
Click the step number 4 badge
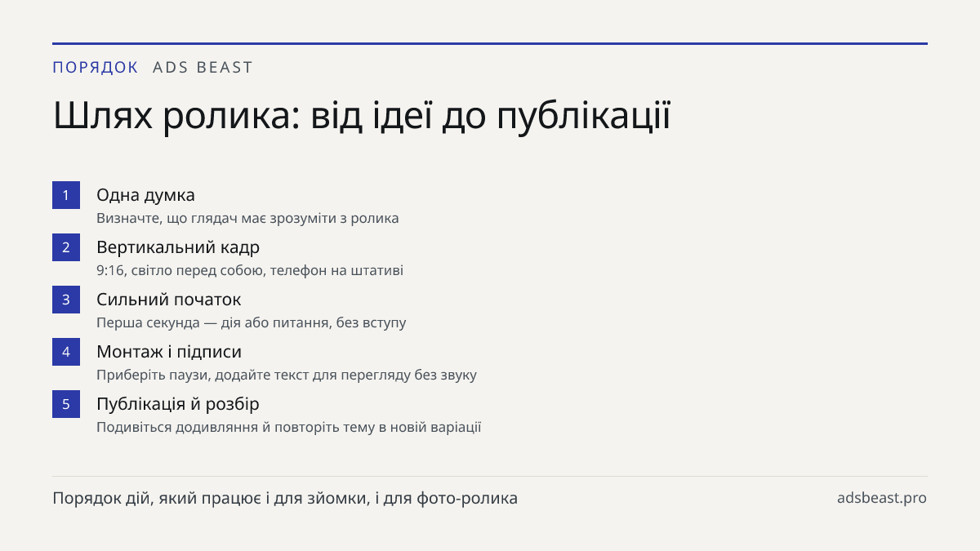(x=66, y=352)
